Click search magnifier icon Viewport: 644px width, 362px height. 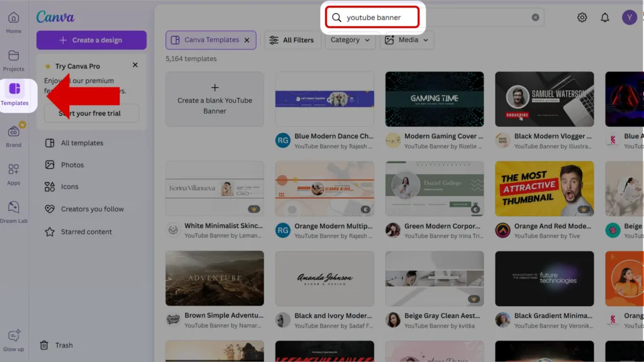click(x=337, y=17)
